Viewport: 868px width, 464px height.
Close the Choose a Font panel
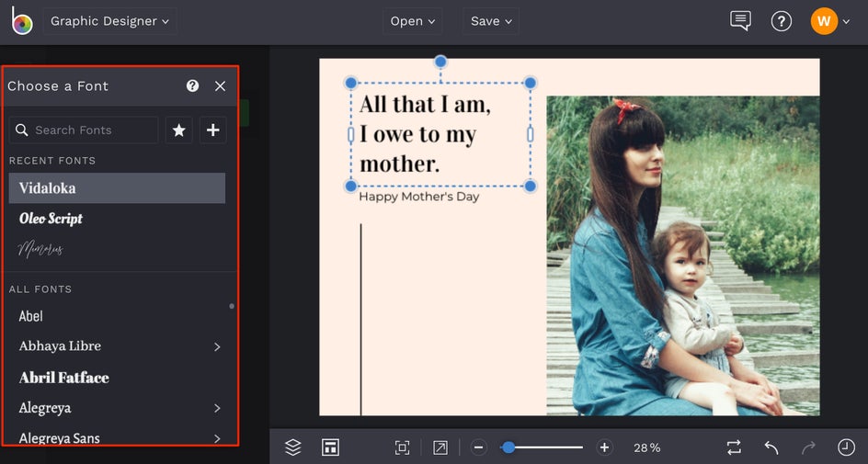click(220, 85)
